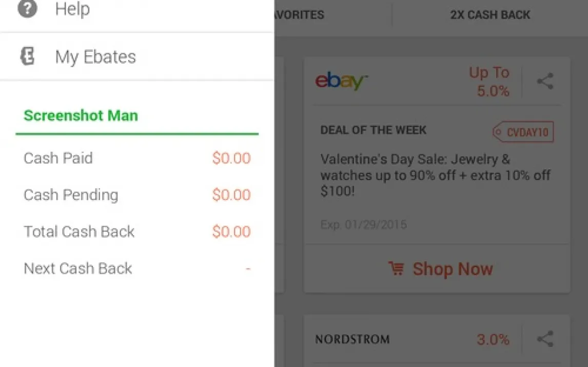The image size is (588, 367).
Task: Click the eBay logo
Action: point(341,81)
